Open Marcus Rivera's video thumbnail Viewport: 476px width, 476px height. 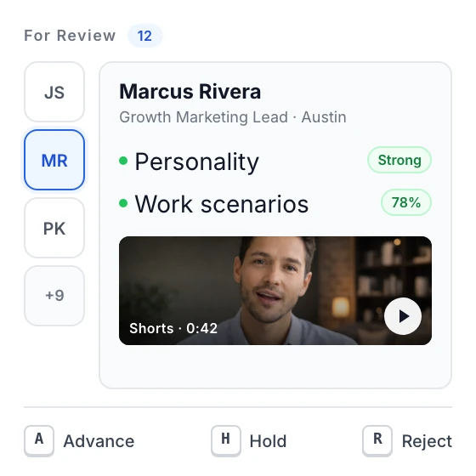[275, 291]
